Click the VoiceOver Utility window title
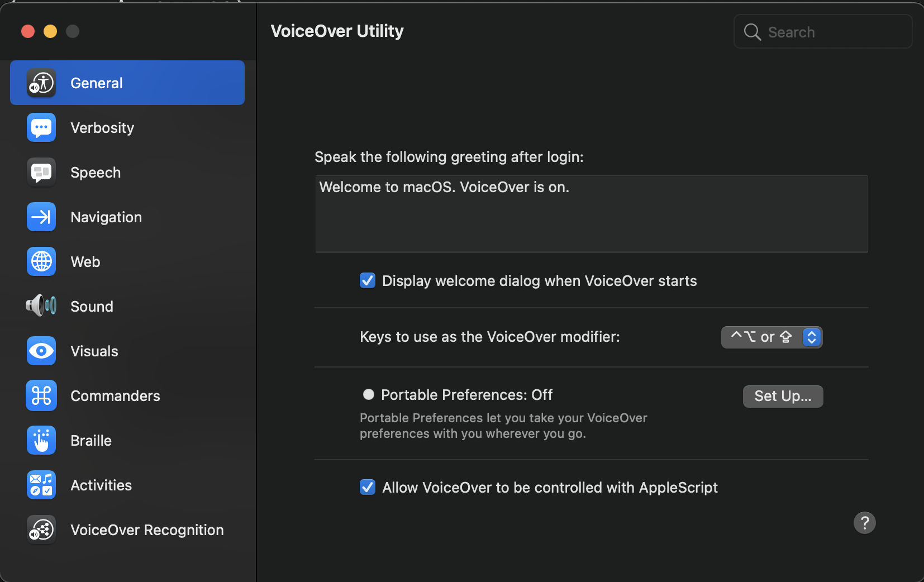The height and width of the screenshot is (582, 924). pos(337,31)
